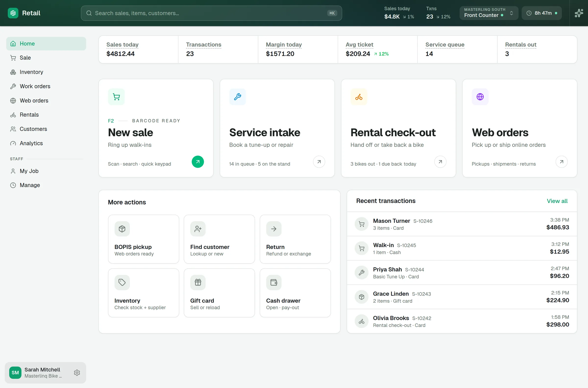
Task: Click the arrow button on Service intake card
Action: coord(319,162)
